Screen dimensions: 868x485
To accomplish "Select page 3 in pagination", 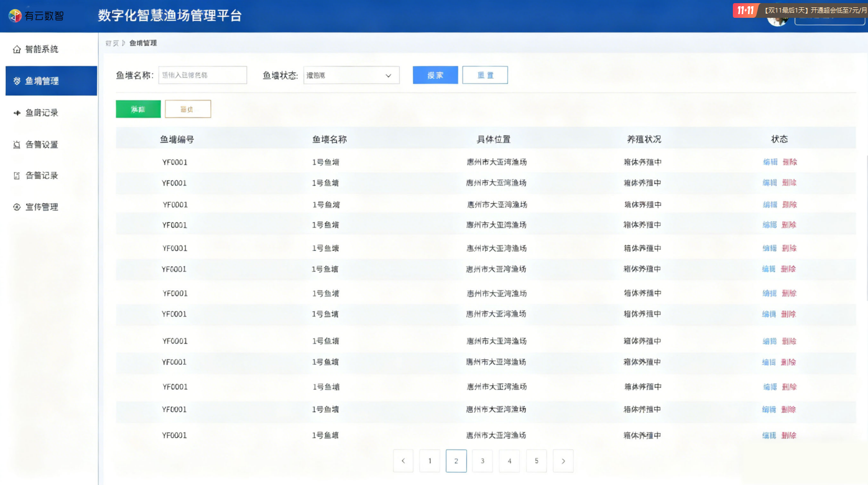I will [x=482, y=461].
